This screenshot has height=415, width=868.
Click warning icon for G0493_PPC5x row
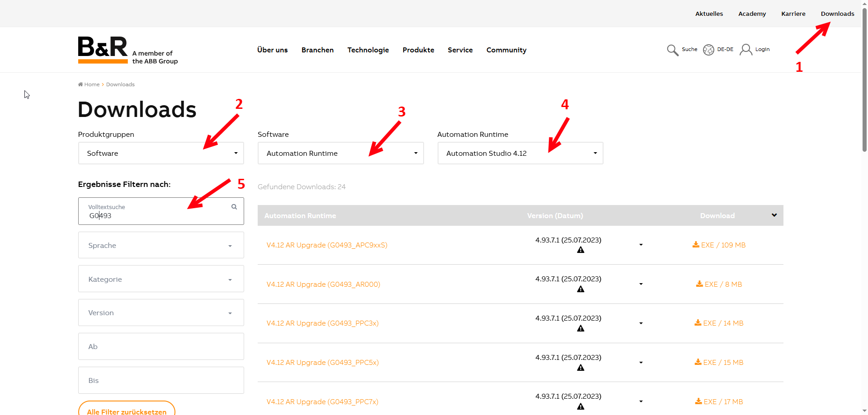(x=580, y=368)
